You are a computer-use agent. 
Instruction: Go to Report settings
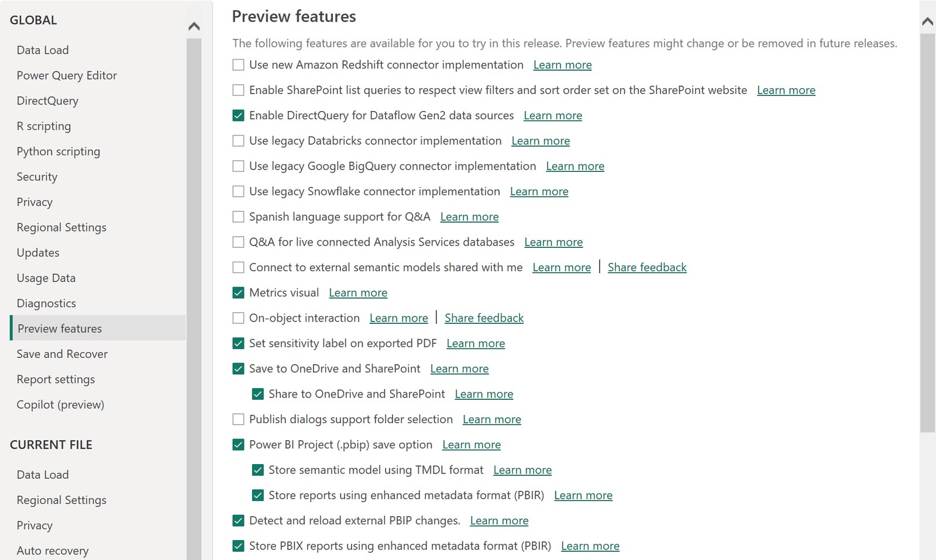[x=56, y=379]
